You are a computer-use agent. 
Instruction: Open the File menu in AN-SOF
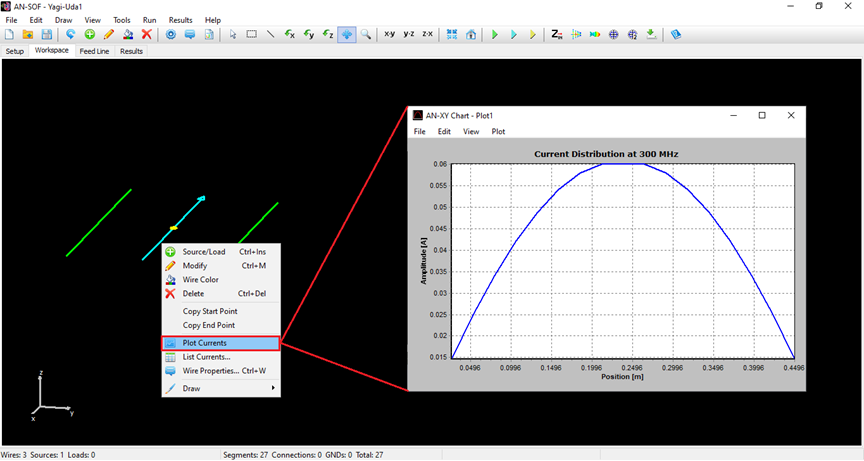click(x=12, y=20)
